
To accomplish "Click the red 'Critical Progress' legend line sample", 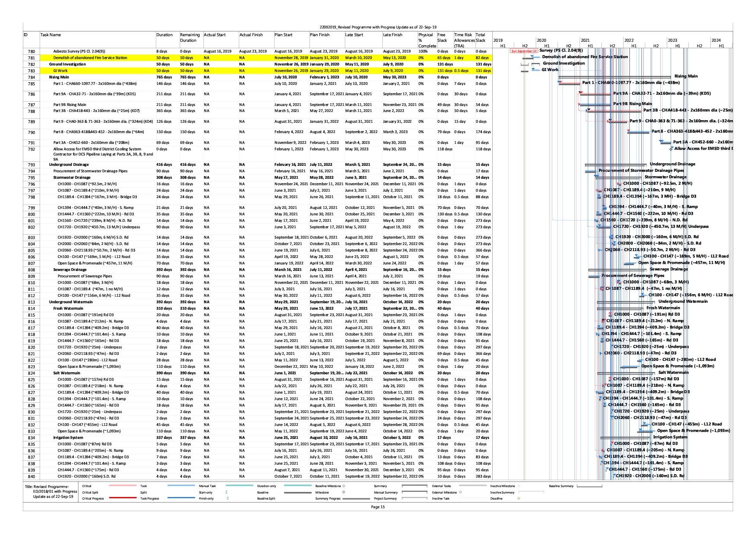I will [123, 498].
